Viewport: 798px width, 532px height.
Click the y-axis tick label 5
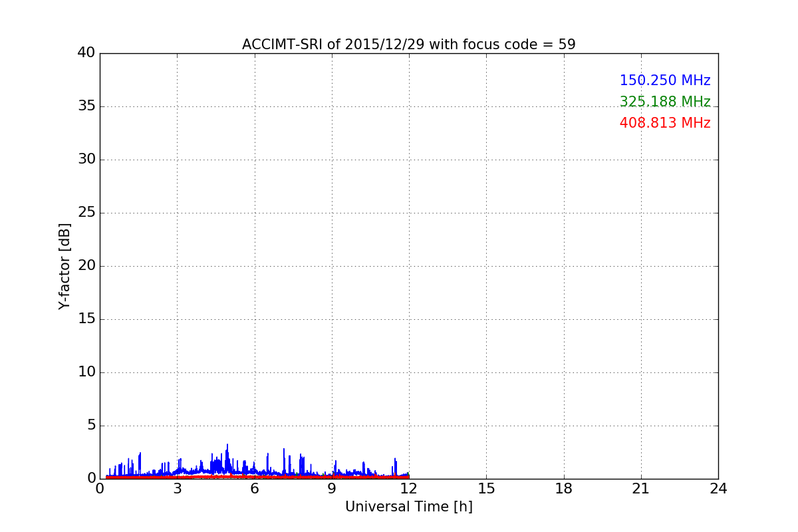coord(91,425)
